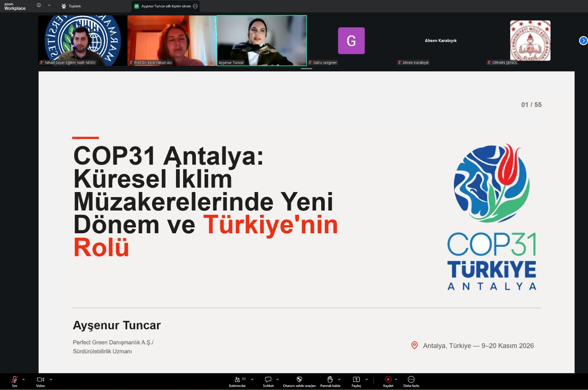588x390 pixels.
Task: Click the red location pin icon on slide
Action: coord(415,345)
